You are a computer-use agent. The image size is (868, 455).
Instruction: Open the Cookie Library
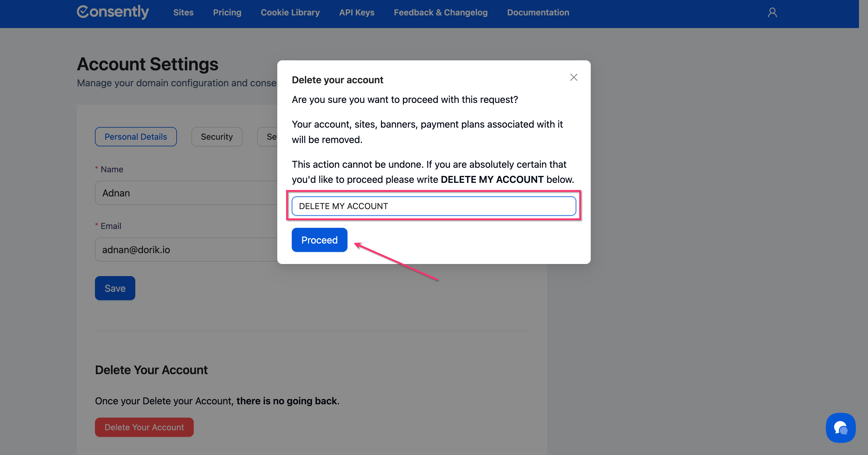pyautogui.click(x=290, y=12)
